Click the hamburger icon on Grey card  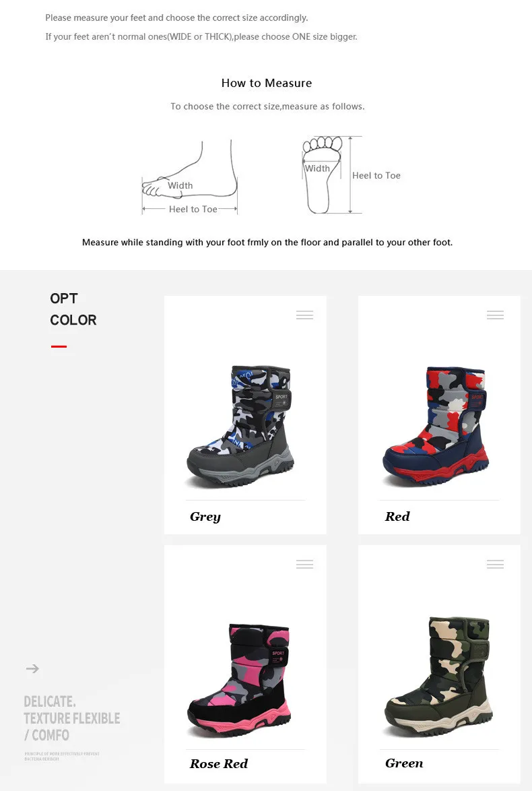[304, 315]
